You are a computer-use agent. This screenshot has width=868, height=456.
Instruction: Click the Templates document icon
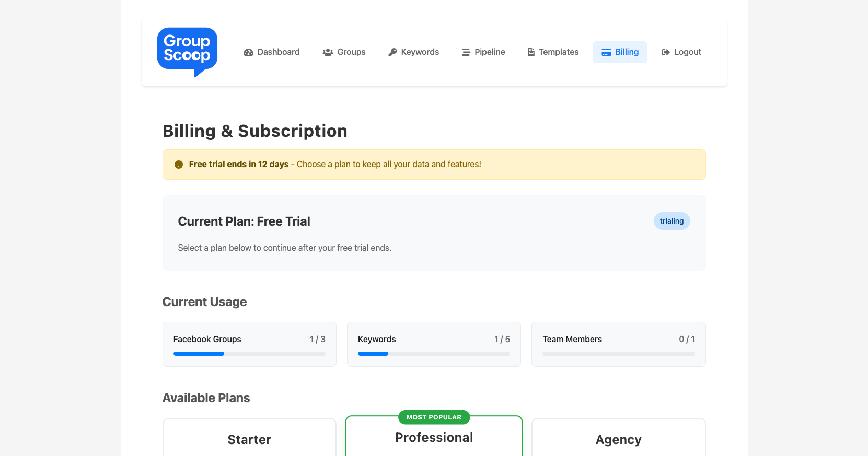coord(531,52)
